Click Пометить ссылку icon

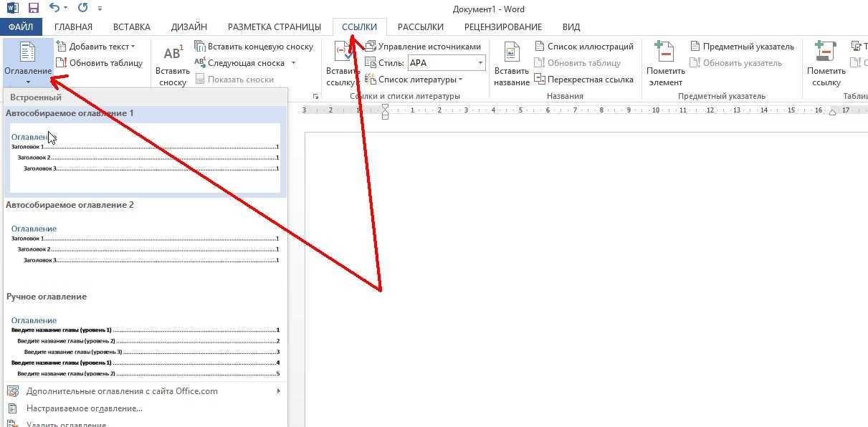(826, 52)
